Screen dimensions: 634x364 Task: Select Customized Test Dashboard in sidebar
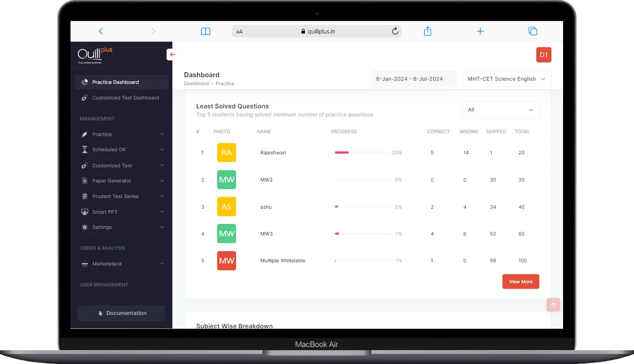point(125,98)
